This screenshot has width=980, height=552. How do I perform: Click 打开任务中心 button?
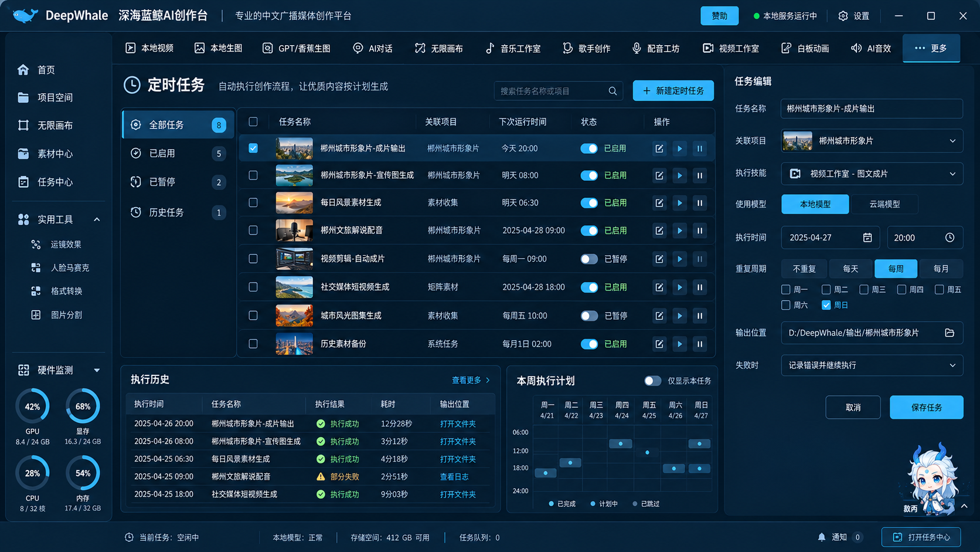pyautogui.click(x=921, y=537)
